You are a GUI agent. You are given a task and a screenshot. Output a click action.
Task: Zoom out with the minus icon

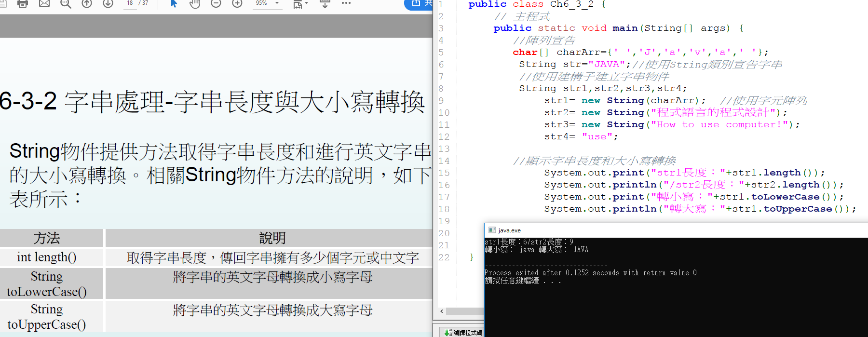[216, 4]
